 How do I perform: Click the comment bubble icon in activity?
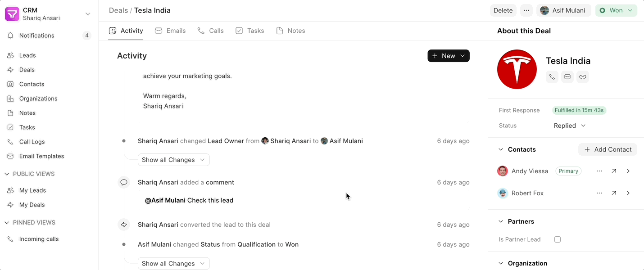coord(124,182)
